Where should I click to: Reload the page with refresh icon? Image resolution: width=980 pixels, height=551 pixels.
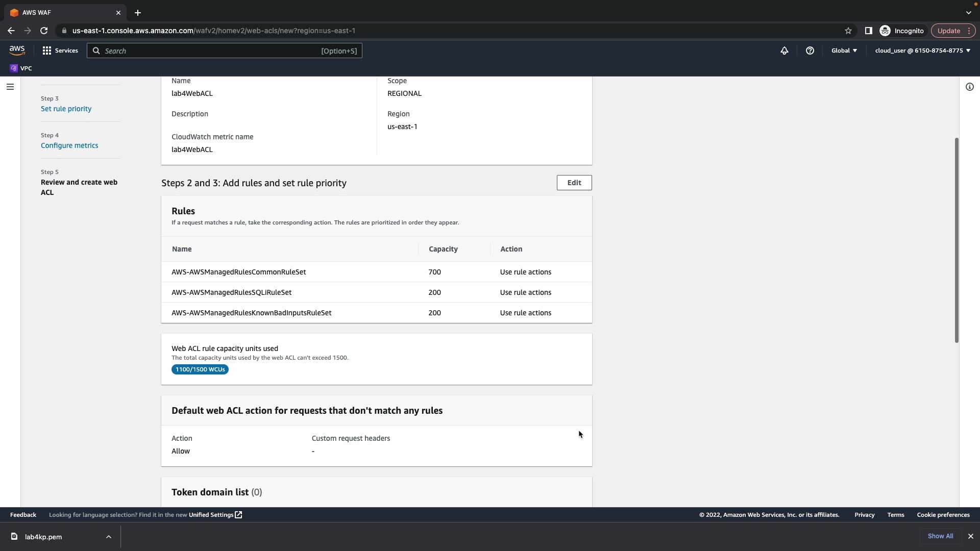click(x=44, y=31)
